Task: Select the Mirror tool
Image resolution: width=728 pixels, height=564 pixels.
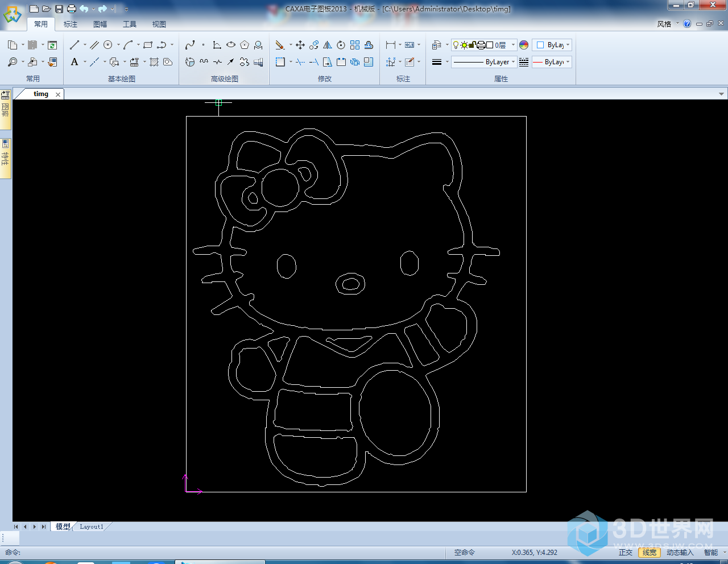Action: (328, 45)
